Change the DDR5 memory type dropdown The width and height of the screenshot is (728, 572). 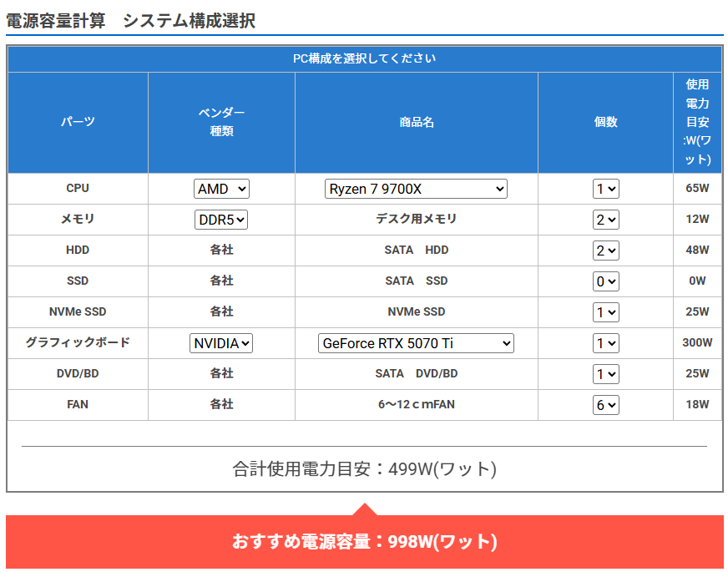click(221, 220)
